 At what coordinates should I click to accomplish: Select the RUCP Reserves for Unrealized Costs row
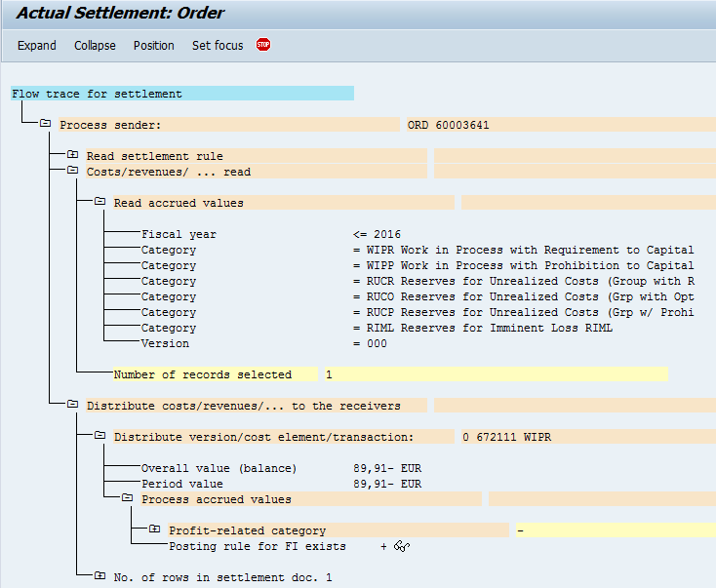(418, 312)
